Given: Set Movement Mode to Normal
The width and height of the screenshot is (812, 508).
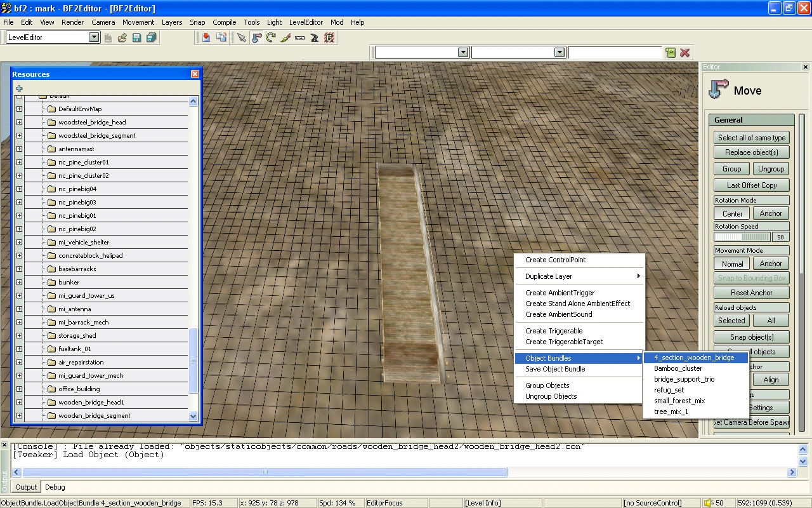Looking at the screenshot, I should point(732,264).
